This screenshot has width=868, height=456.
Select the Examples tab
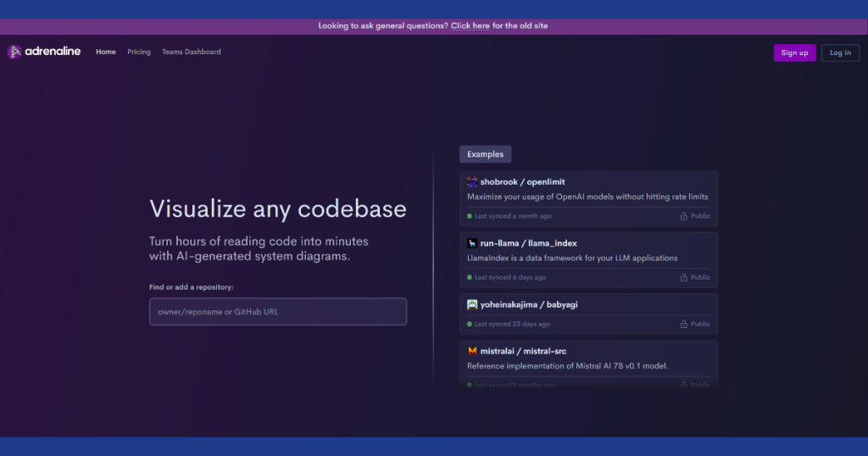point(485,154)
